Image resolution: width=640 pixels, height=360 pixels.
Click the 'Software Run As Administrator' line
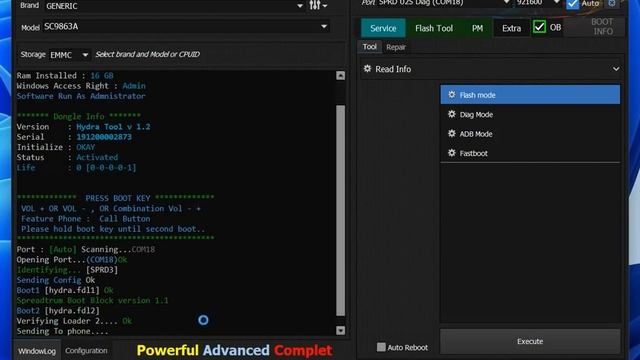coord(81,96)
